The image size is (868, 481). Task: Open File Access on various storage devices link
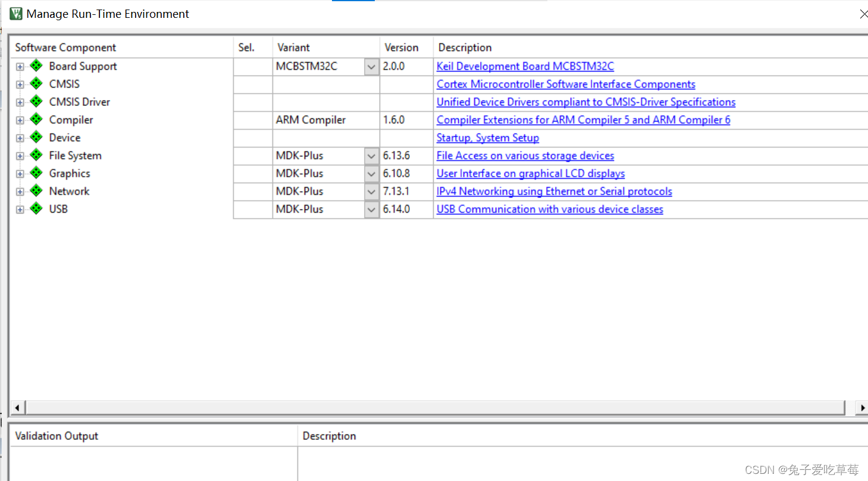tap(525, 155)
